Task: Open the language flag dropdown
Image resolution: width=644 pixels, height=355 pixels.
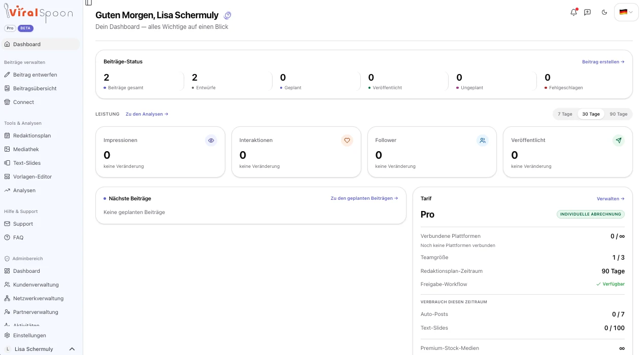Action: click(x=626, y=12)
